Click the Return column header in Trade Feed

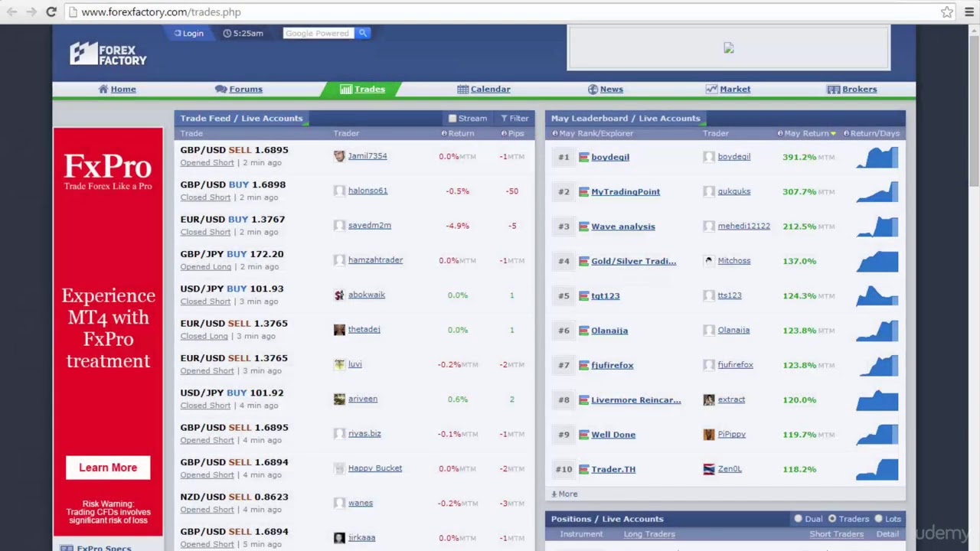[458, 133]
